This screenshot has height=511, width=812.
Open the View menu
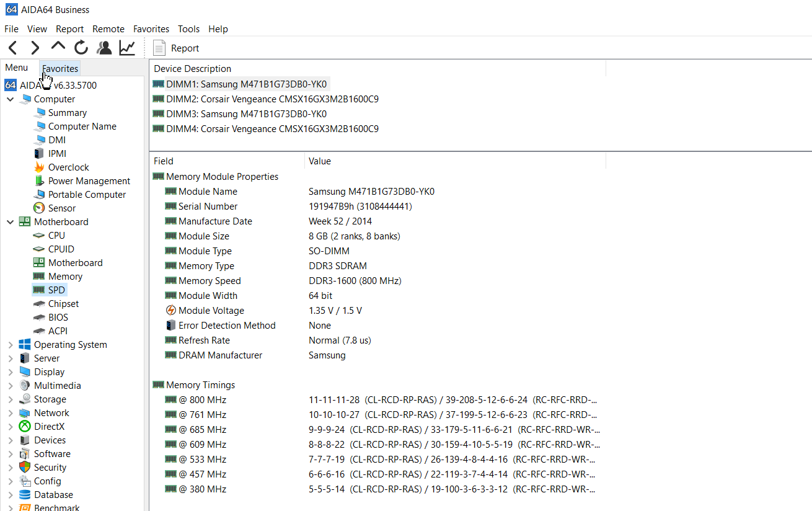click(x=37, y=29)
